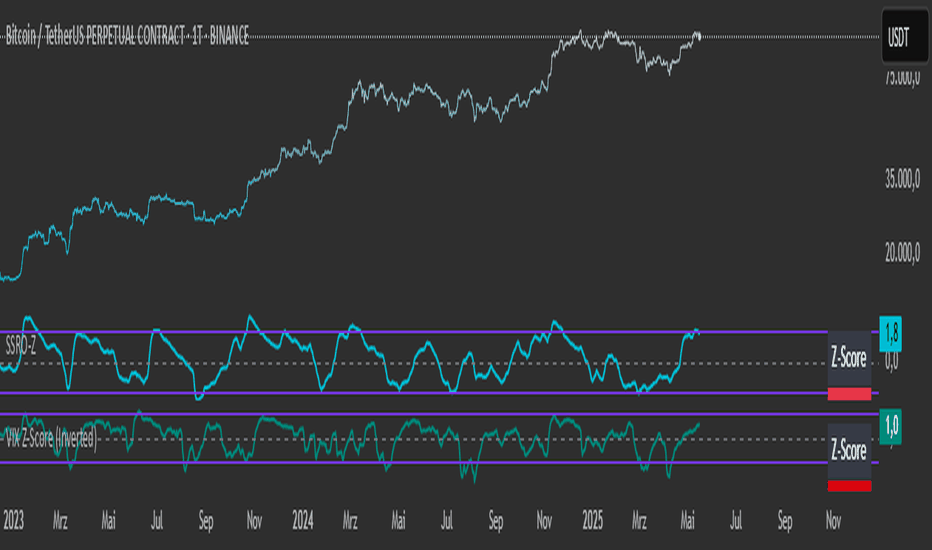Select the SSRO-Z indicator legend
The width and height of the screenshot is (932, 550).
pos(21,347)
